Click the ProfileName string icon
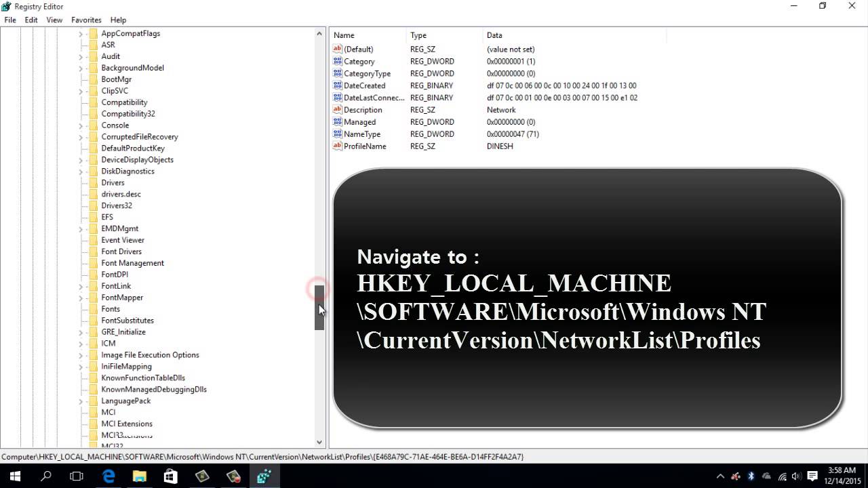The height and width of the screenshot is (488, 868). (338, 146)
